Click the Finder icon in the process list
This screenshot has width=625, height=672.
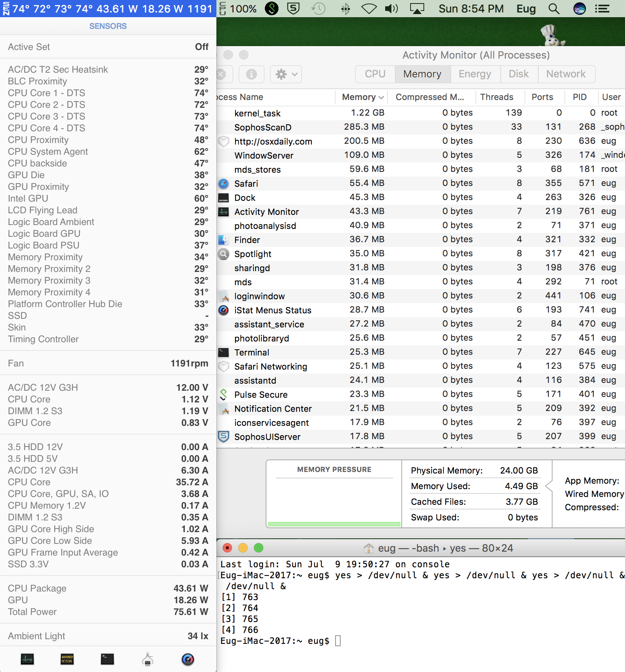[x=223, y=240]
